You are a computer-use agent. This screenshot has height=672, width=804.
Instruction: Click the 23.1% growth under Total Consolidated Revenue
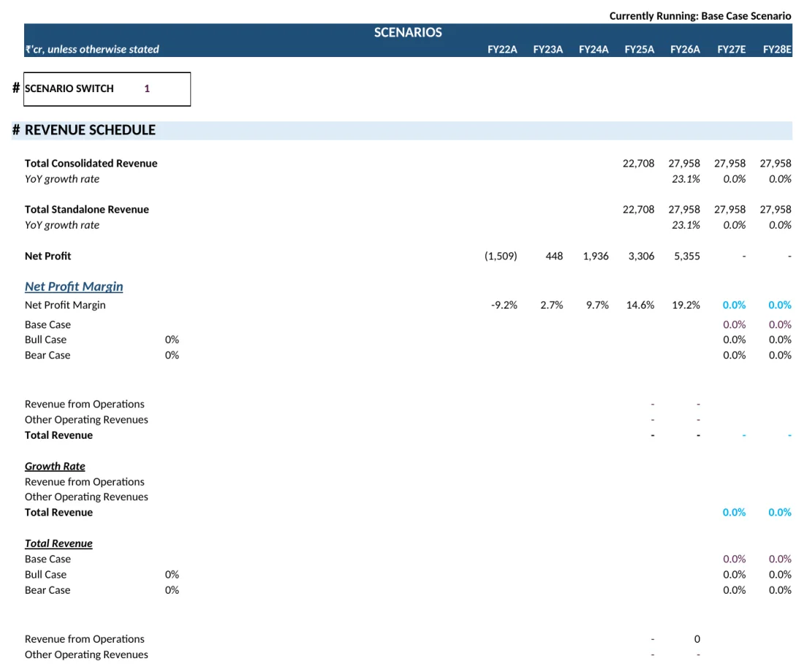coord(686,179)
